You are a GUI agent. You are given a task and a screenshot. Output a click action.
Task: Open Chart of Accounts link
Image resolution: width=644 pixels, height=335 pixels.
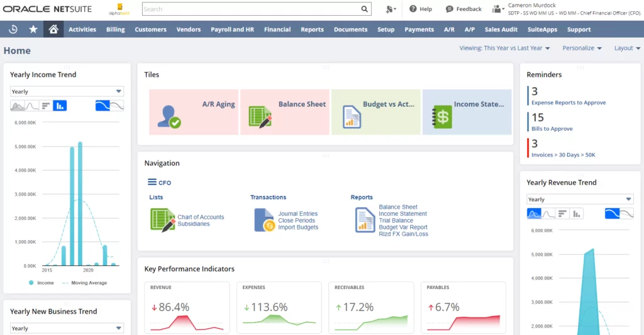click(201, 217)
